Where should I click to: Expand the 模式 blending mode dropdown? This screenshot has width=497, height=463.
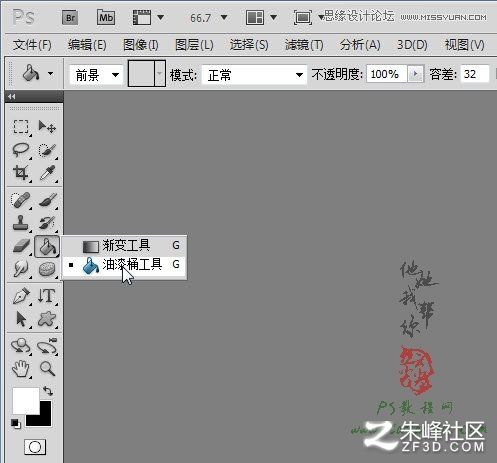pyautogui.click(x=254, y=75)
